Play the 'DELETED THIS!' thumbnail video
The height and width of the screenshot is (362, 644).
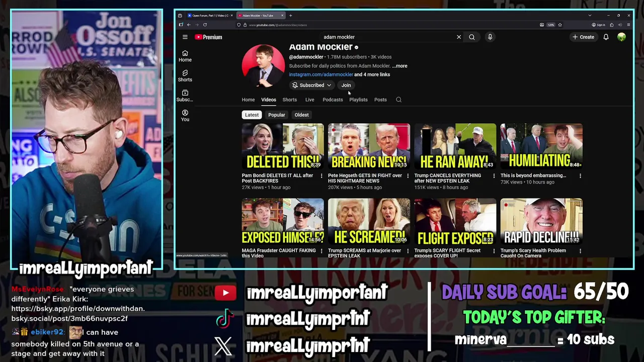pos(283,146)
